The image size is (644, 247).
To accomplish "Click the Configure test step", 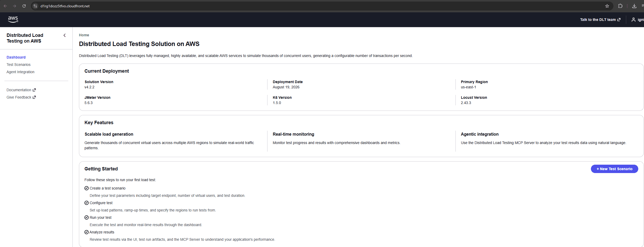I will click(101, 203).
